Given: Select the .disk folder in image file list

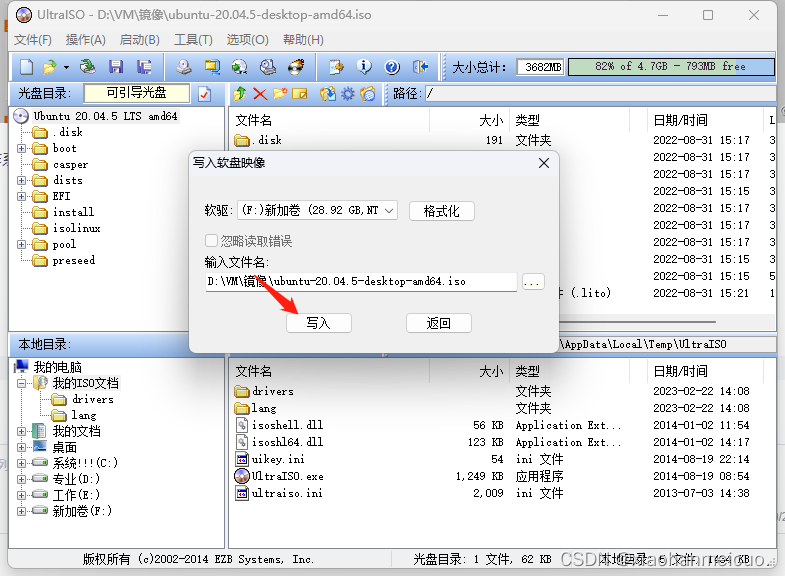Looking at the screenshot, I should pos(269,140).
